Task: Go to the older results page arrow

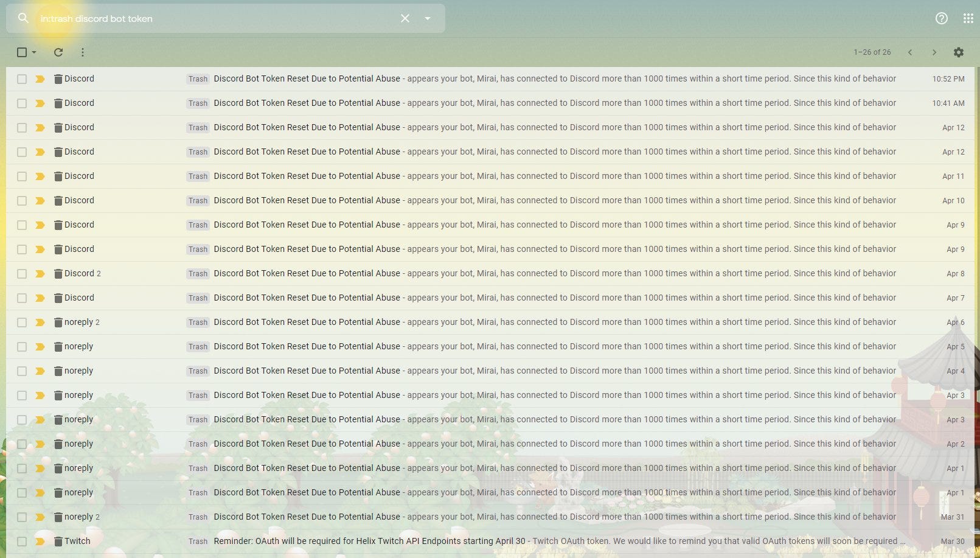Action: pyautogui.click(x=934, y=52)
